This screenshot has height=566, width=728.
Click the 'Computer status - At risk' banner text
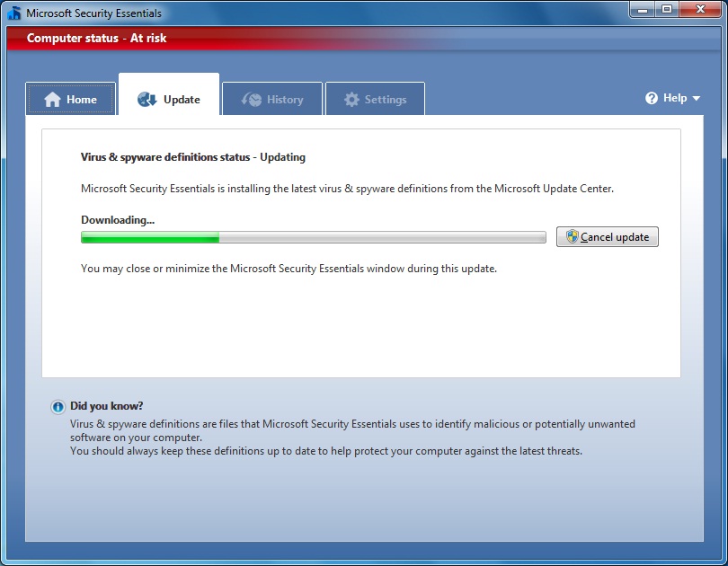tap(96, 38)
